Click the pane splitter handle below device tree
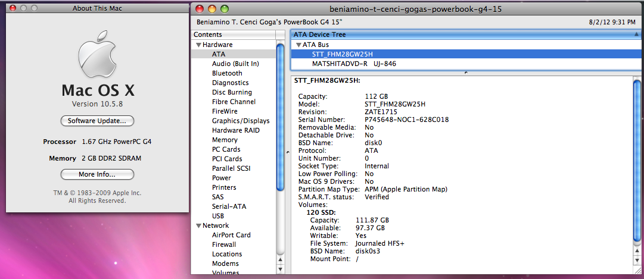The width and height of the screenshot is (644, 279). click(x=465, y=73)
